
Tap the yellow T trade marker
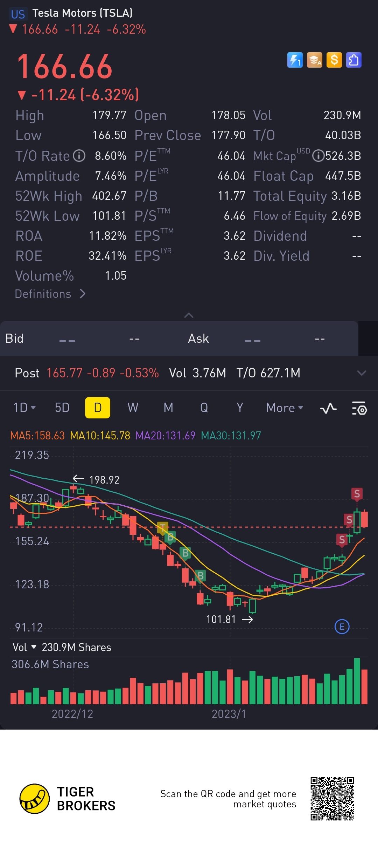click(163, 527)
